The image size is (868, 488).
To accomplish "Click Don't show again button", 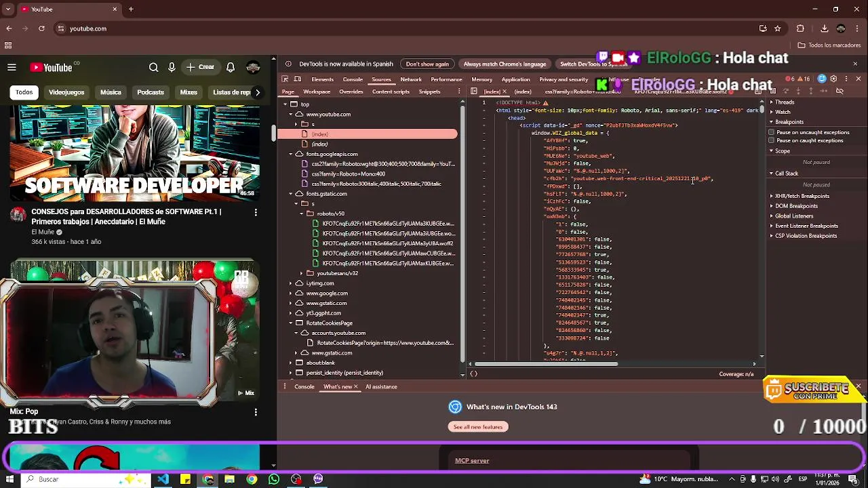I will tap(427, 64).
